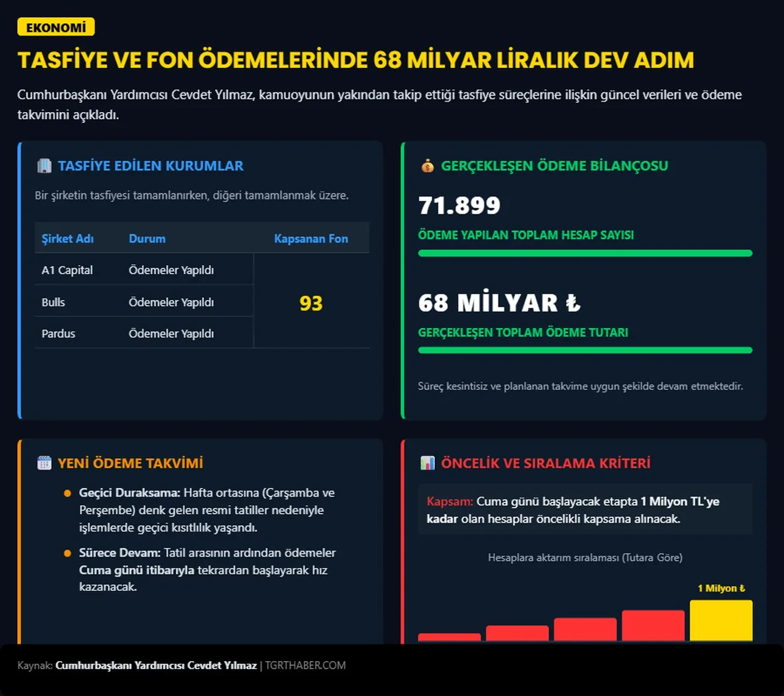Screen dimensions: 784x696
Task: Click the 1 Milyon ₺ bar label
Action: point(722,588)
